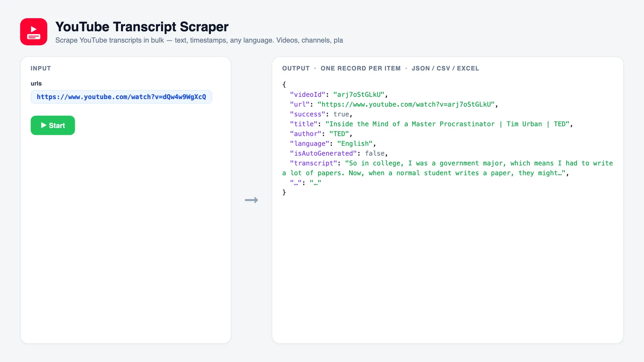Click "ONE RECORD PER ITEM" label
Viewport: 644px width, 362px height.
361,68
